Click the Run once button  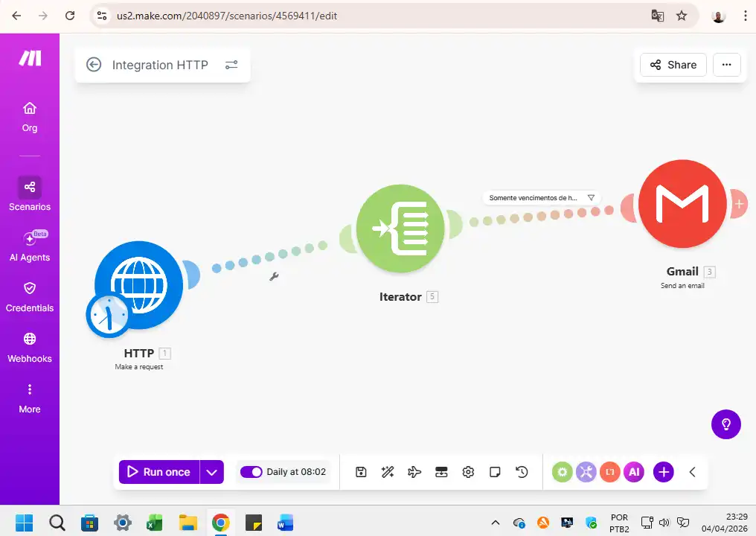[159, 472]
